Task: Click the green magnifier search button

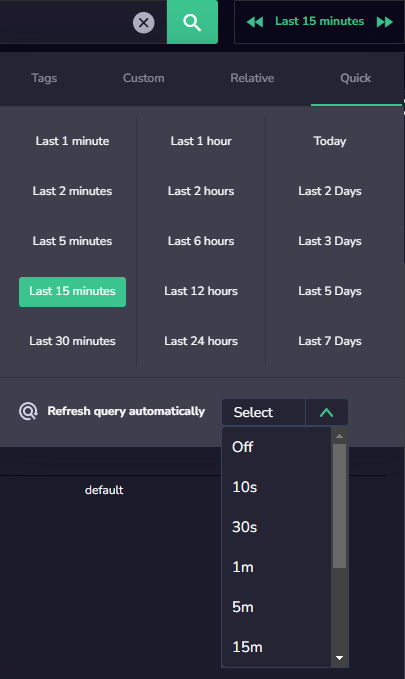Action: click(192, 22)
